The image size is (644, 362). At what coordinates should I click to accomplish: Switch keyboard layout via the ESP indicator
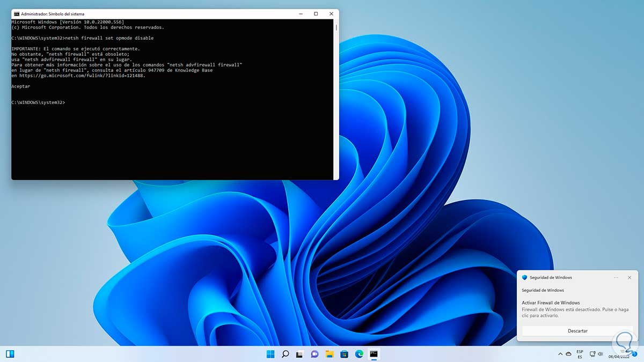coord(580,354)
